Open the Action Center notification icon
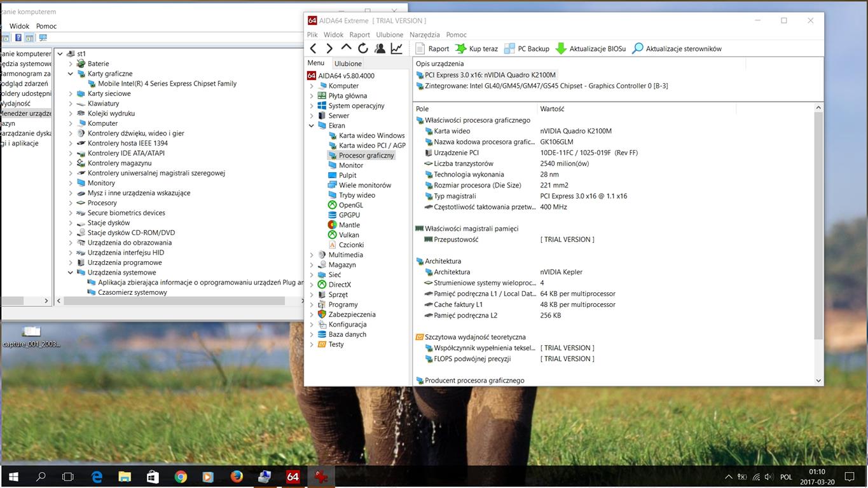 tap(849, 477)
